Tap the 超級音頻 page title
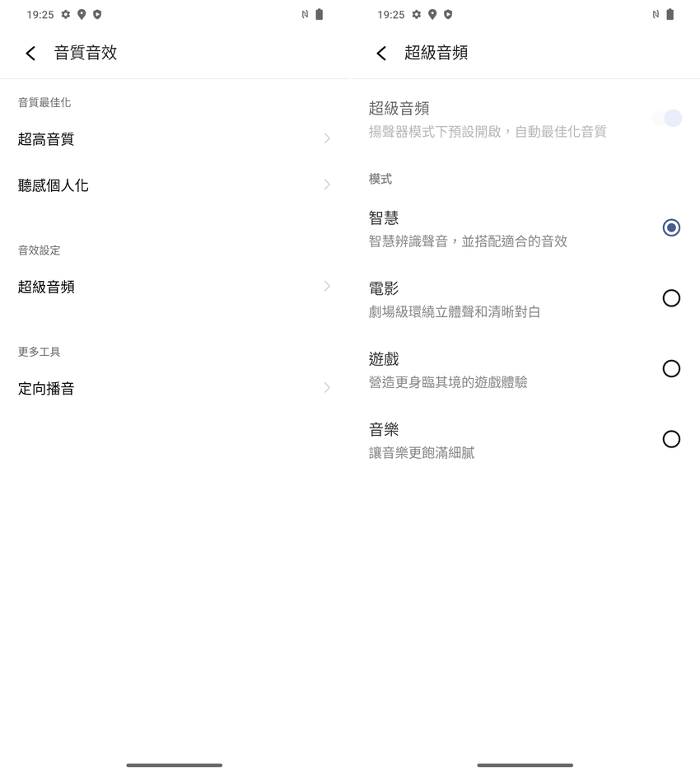 [436, 53]
